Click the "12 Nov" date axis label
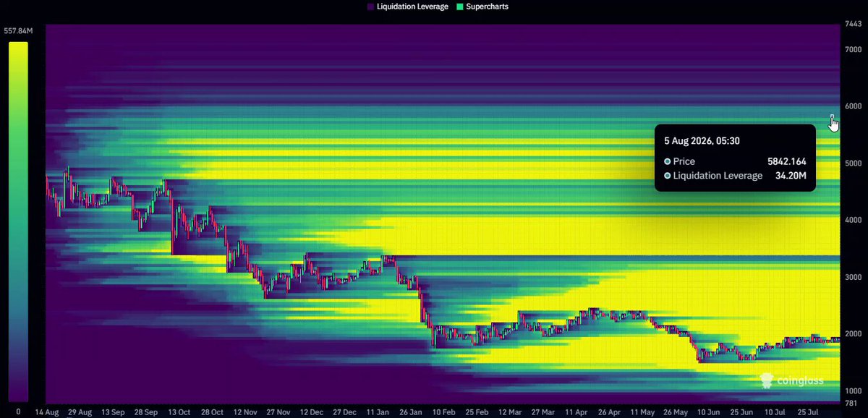The height and width of the screenshot is (418, 868). (246, 411)
